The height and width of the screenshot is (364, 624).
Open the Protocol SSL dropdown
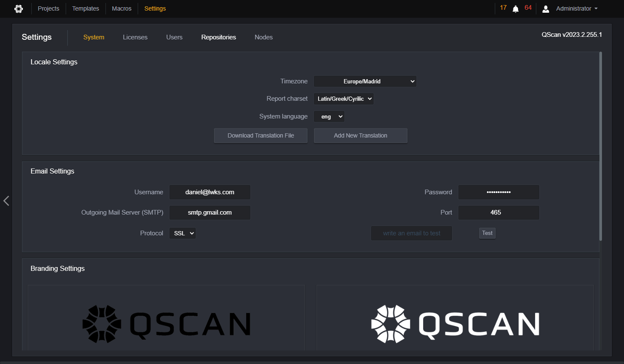pos(183,233)
